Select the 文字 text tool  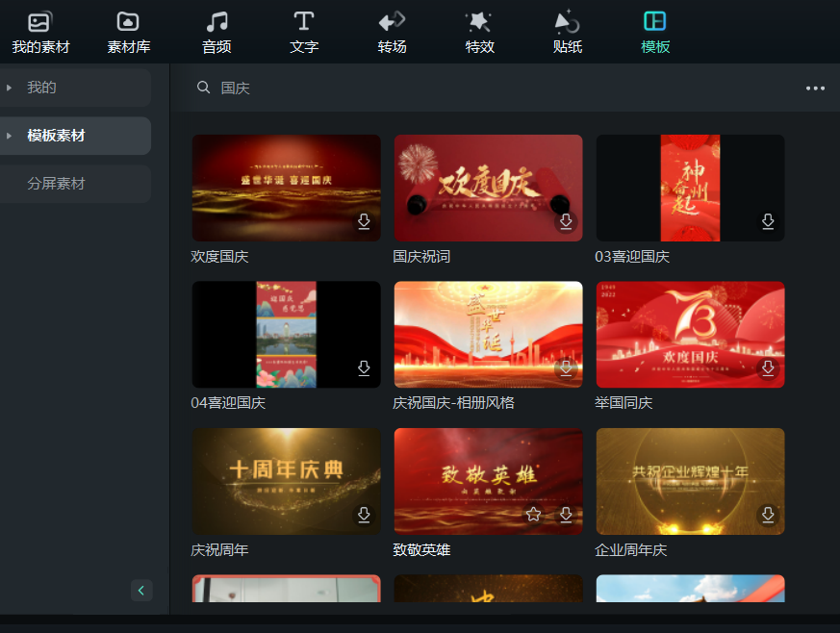(304, 31)
